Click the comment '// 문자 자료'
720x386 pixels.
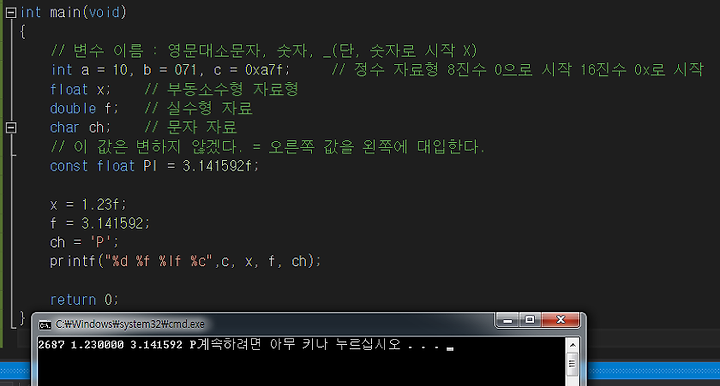point(191,127)
